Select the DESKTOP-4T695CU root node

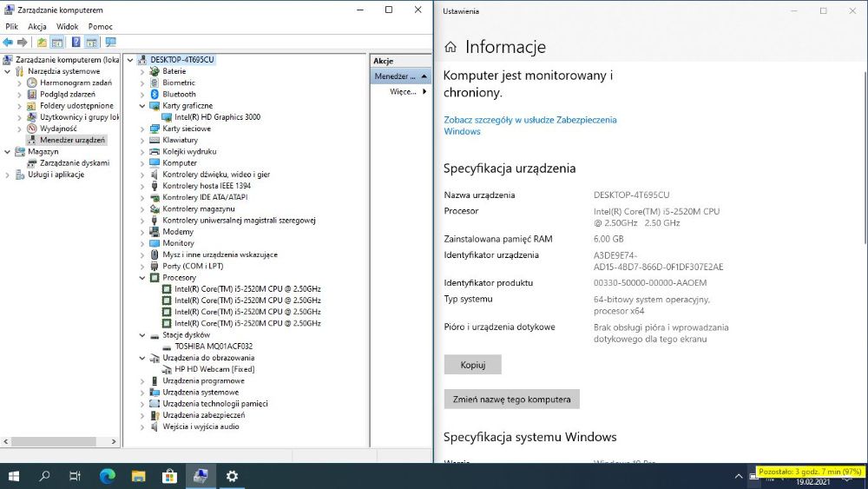coord(181,60)
